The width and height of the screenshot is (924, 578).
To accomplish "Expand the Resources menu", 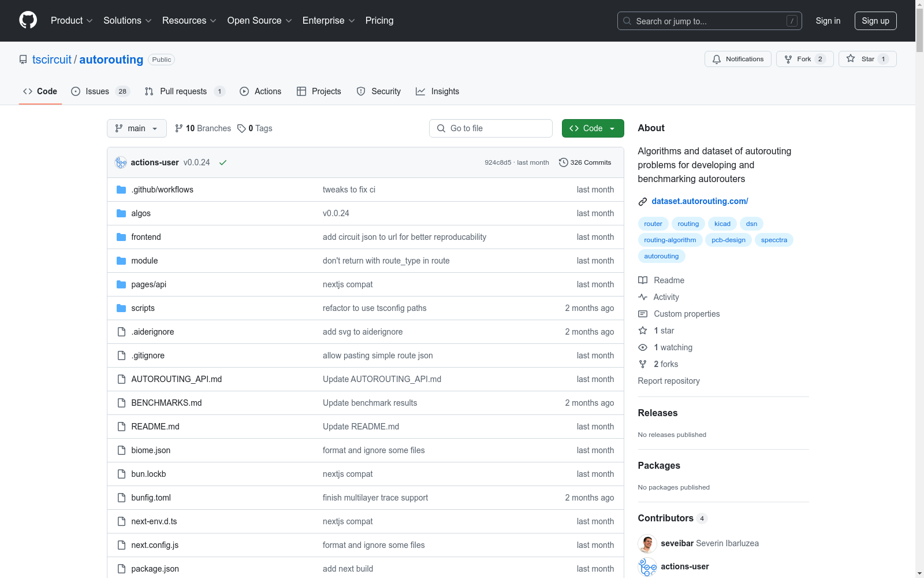I will tap(189, 21).
